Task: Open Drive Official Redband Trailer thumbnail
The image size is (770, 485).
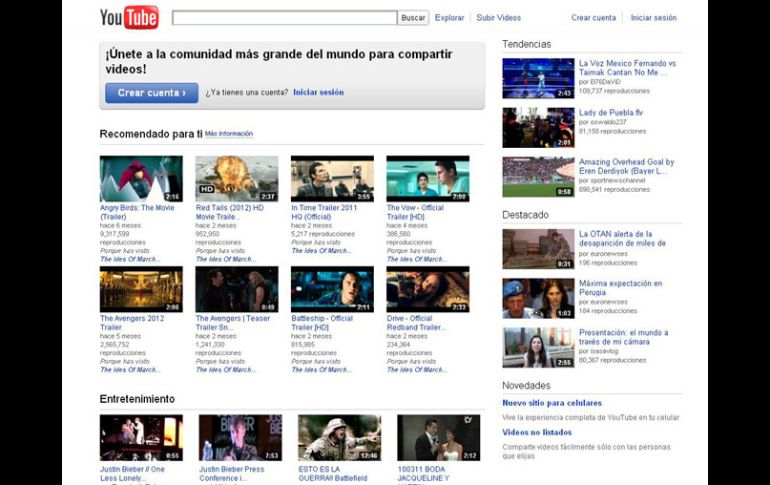Action: click(427, 289)
